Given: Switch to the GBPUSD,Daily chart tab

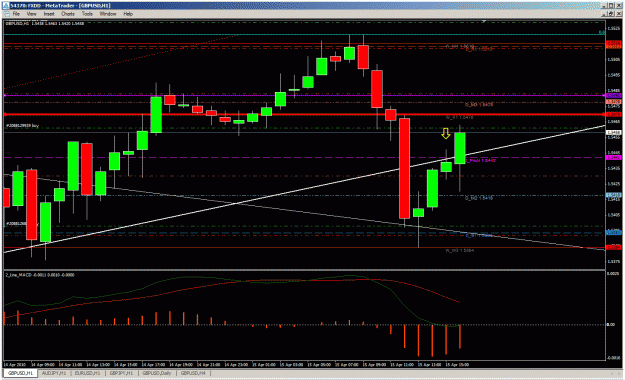Looking at the screenshot, I should 157,373.
